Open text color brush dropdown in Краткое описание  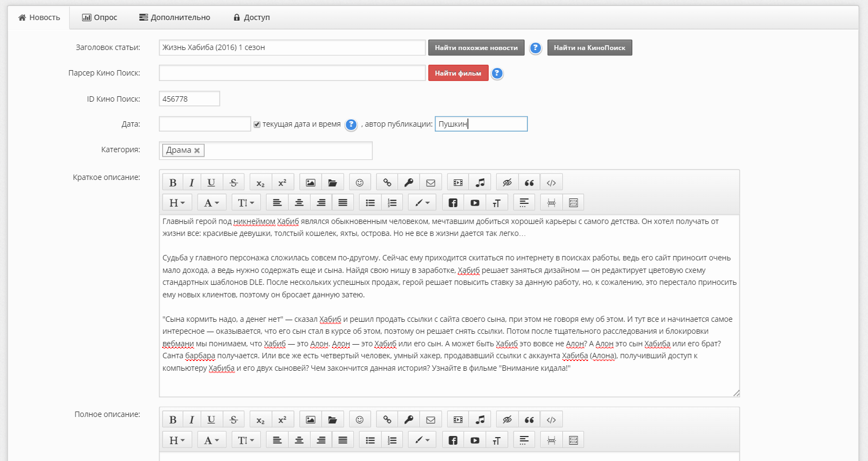[422, 203]
